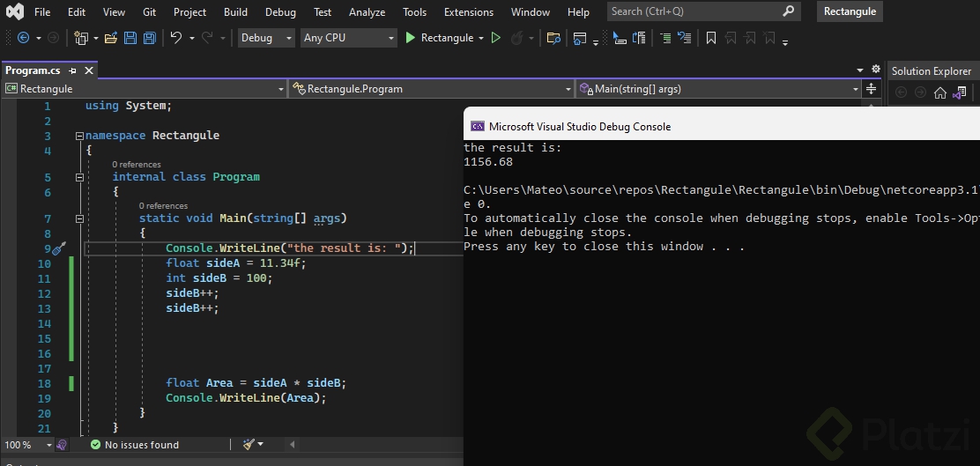Click the screwdriver quick actions icon on line 9

[x=59, y=249]
